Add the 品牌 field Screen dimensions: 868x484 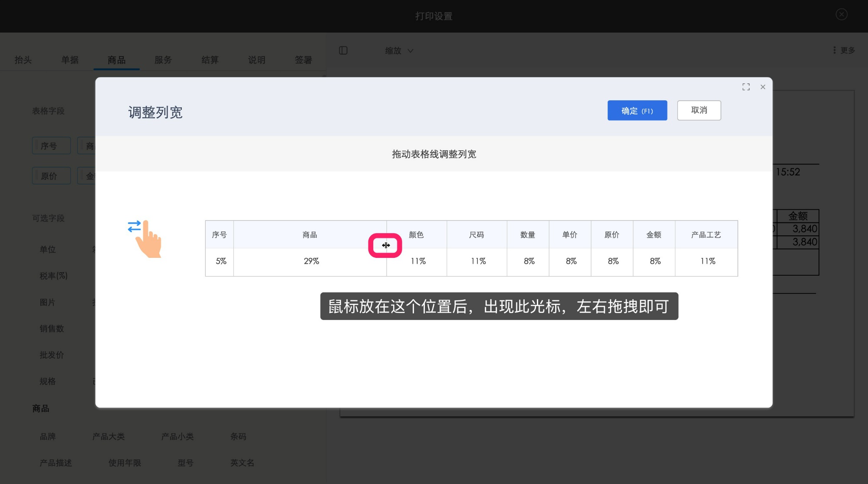coord(48,437)
